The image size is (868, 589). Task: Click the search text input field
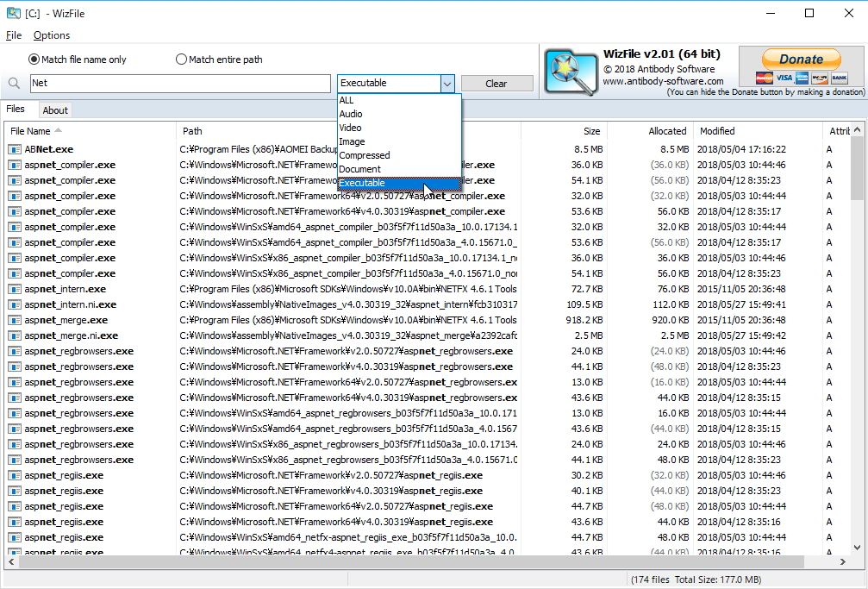180,84
